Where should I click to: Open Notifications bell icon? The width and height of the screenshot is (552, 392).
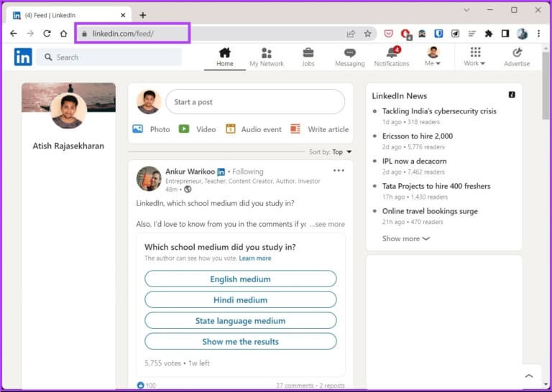tap(392, 53)
